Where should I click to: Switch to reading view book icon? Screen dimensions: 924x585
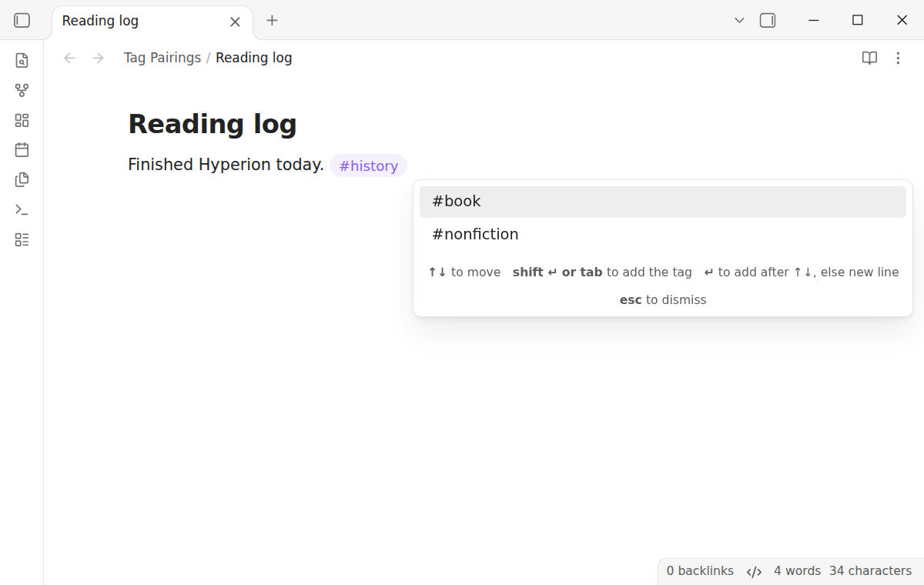tap(869, 58)
